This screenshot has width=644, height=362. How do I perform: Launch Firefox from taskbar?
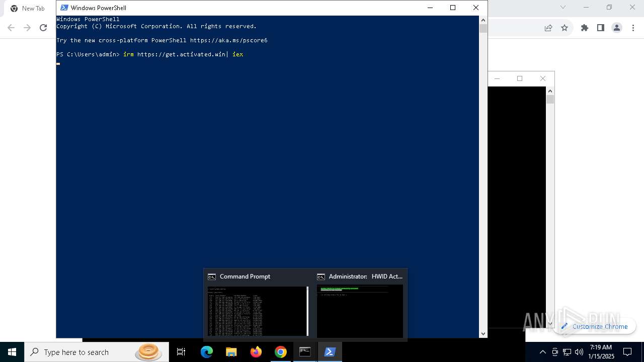point(256,352)
